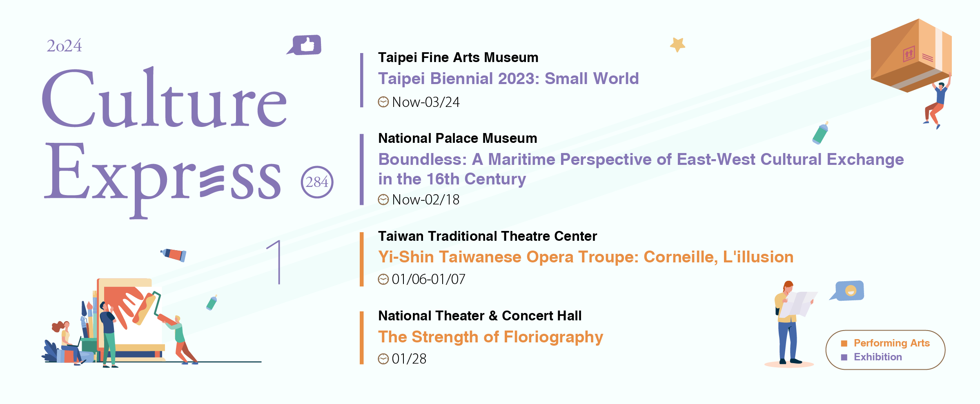Open The Strength of Floriography link
Screen dimensions: 980x404
490,337
